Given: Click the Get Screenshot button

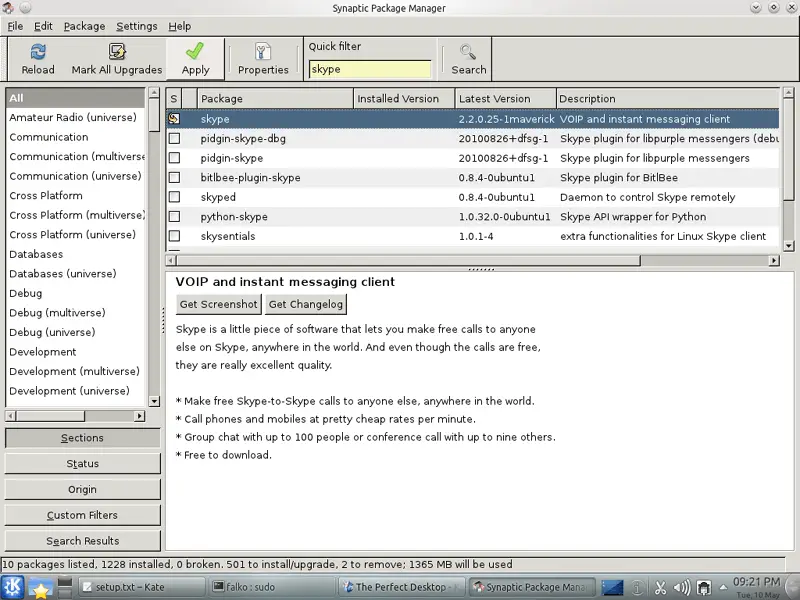Looking at the screenshot, I should [218, 304].
